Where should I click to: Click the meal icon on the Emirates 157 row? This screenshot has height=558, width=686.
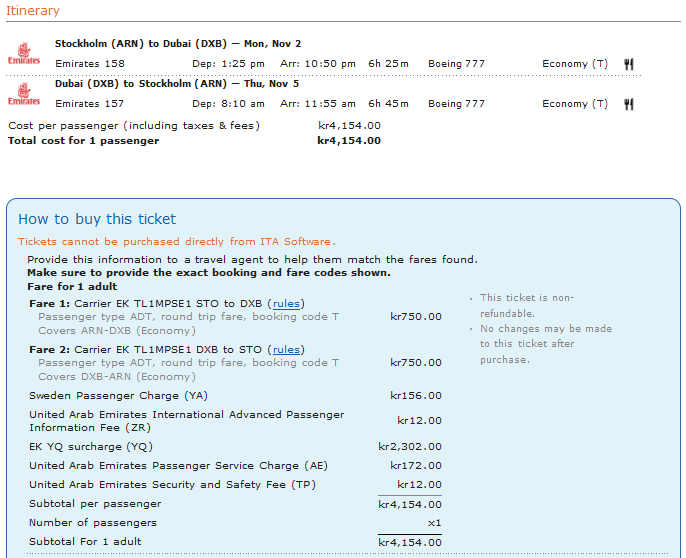coord(629,104)
